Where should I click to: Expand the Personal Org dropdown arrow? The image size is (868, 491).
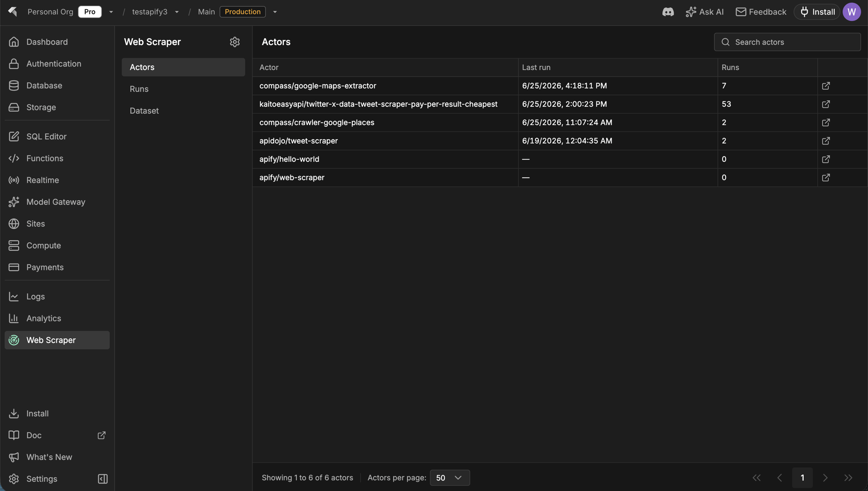[x=111, y=12]
